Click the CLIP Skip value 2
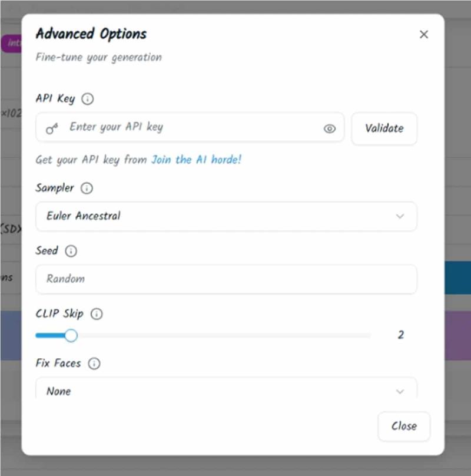 pos(401,335)
